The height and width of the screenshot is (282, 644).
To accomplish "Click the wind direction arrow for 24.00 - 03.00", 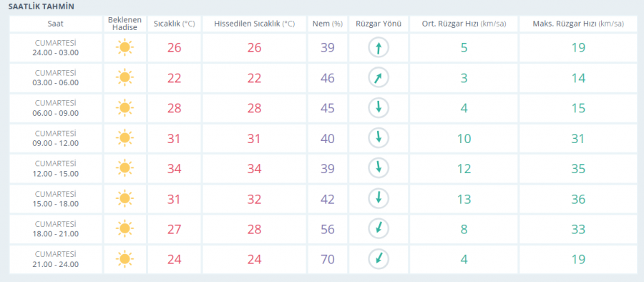I will (379, 48).
